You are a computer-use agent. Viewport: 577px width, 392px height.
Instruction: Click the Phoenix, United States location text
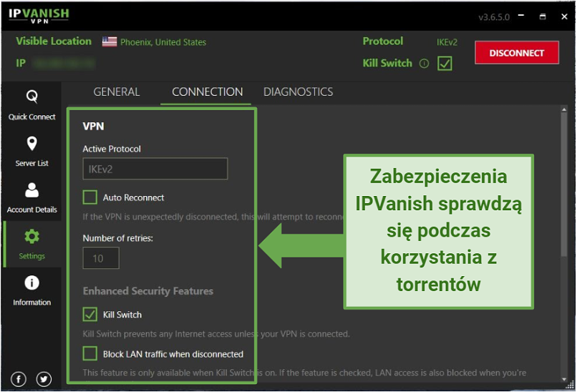click(163, 42)
